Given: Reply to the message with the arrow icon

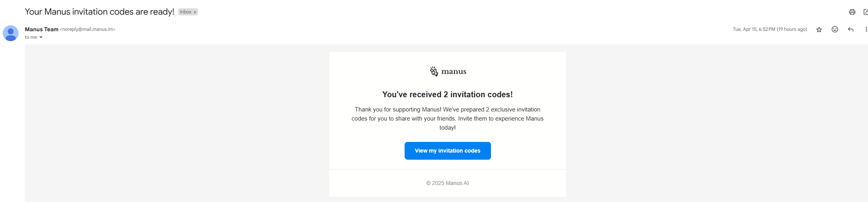Looking at the screenshot, I should (x=851, y=30).
